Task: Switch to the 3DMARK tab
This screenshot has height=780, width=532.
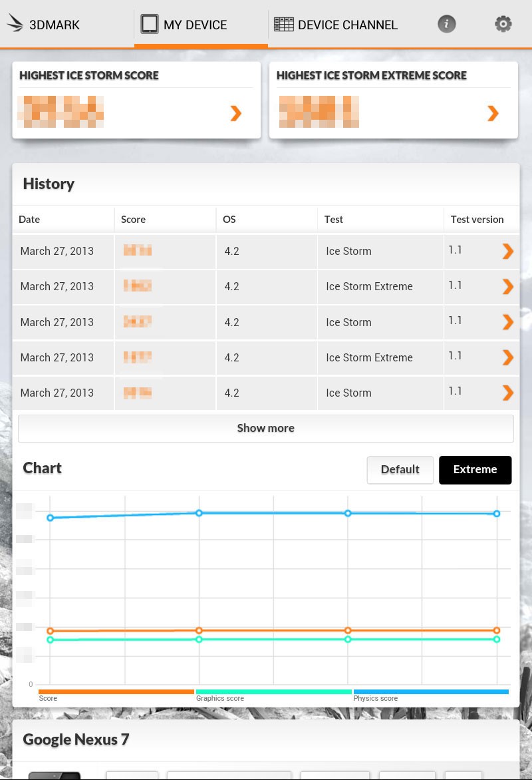Action: 67,24
